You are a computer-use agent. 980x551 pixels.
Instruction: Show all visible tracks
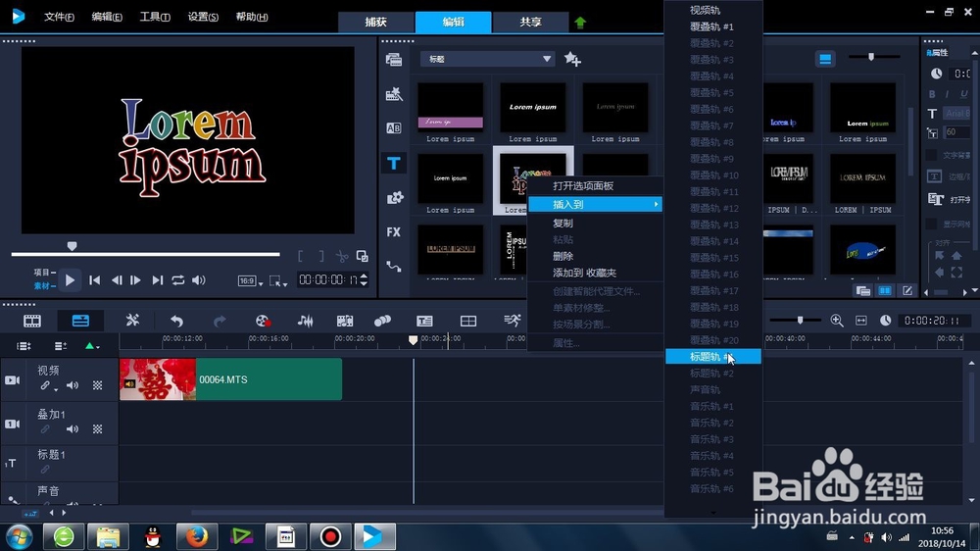[24, 346]
